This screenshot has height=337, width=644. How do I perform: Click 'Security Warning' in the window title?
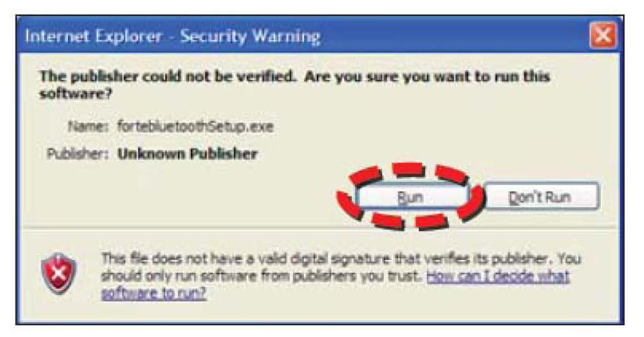point(250,36)
